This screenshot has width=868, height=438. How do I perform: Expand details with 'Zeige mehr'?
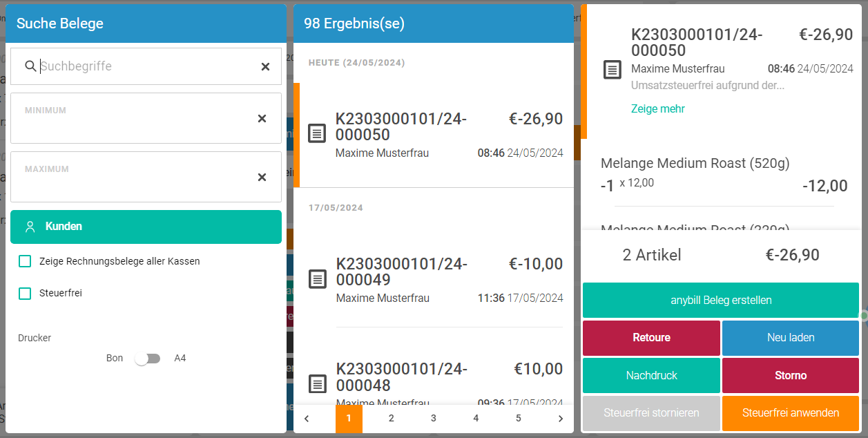(x=657, y=109)
